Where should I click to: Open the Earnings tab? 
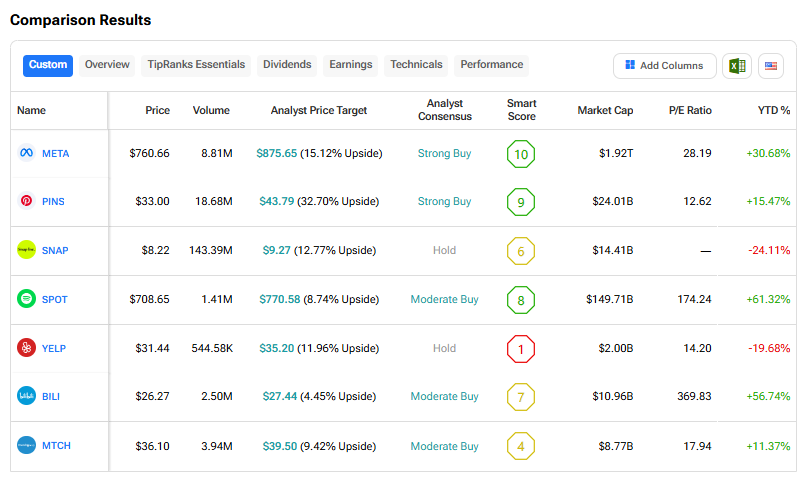point(350,65)
